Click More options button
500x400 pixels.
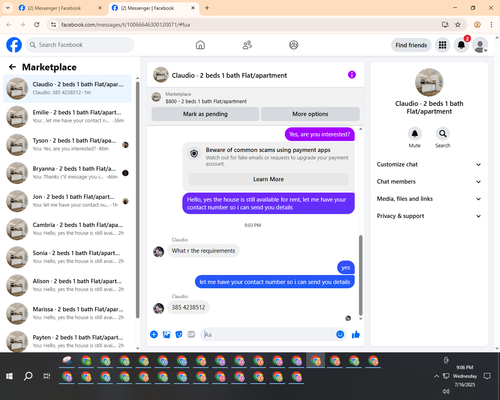pos(310,114)
